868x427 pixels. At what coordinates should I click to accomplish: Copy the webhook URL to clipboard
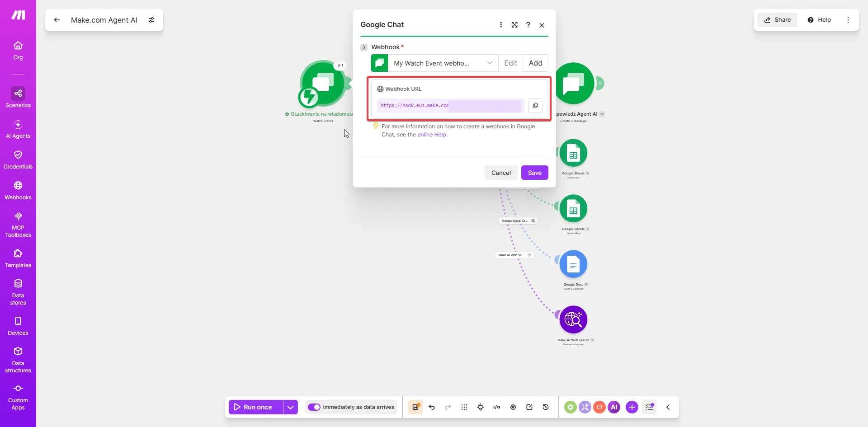pos(535,105)
